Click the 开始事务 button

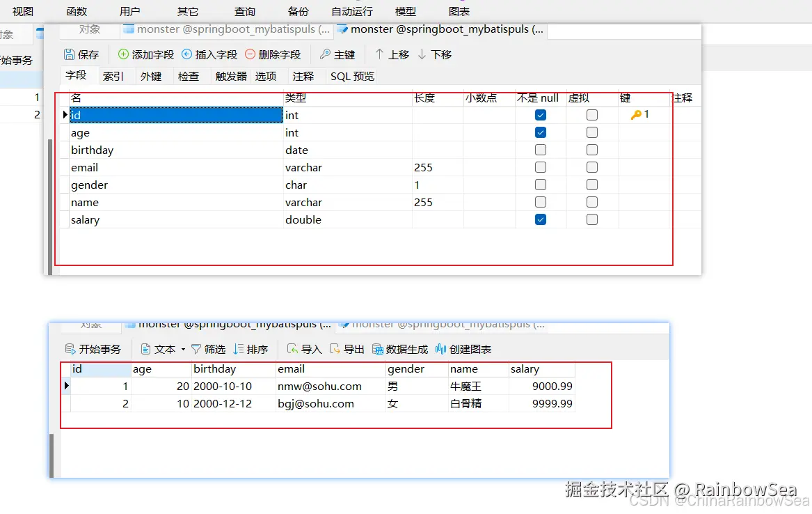[x=96, y=349]
